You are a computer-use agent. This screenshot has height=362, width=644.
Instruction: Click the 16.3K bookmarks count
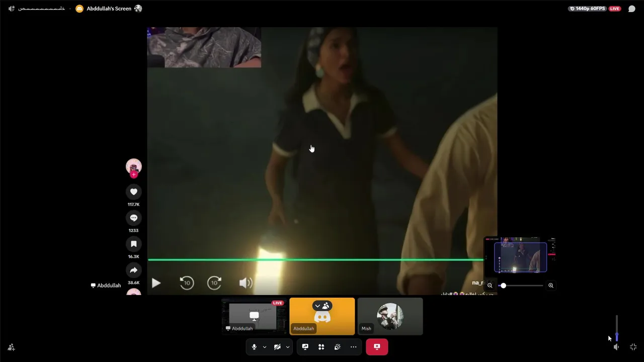pyautogui.click(x=134, y=257)
